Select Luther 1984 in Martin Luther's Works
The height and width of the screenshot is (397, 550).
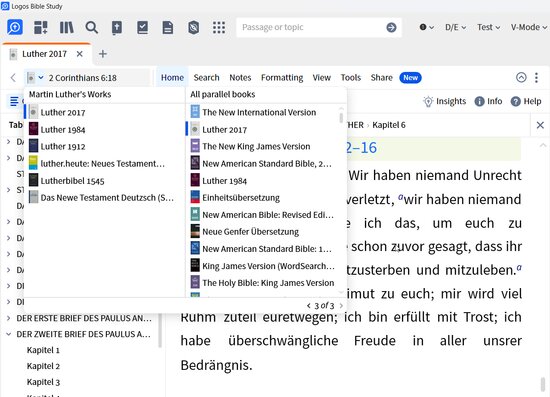click(104, 129)
